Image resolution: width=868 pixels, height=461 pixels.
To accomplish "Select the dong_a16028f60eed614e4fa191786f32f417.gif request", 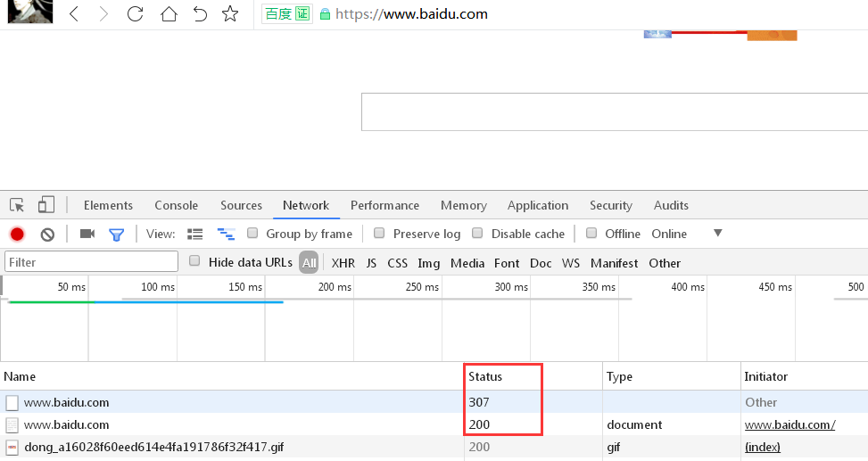I will [x=434, y=447].
